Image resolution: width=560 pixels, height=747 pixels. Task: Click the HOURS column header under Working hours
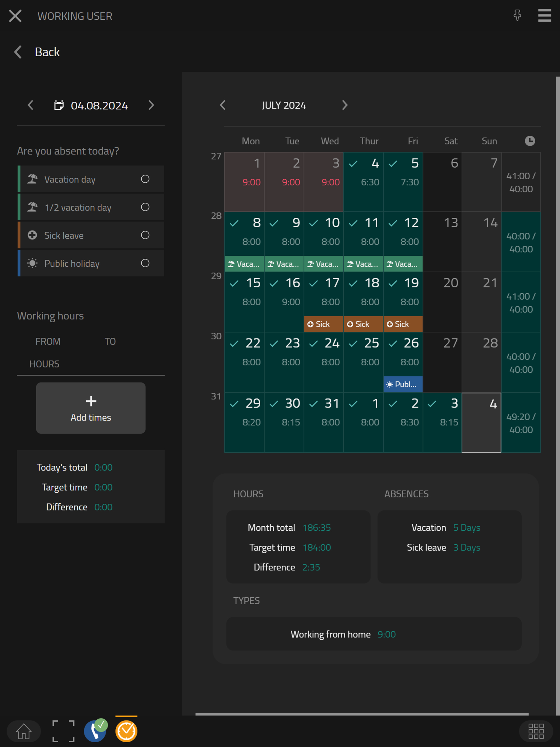click(x=44, y=364)
